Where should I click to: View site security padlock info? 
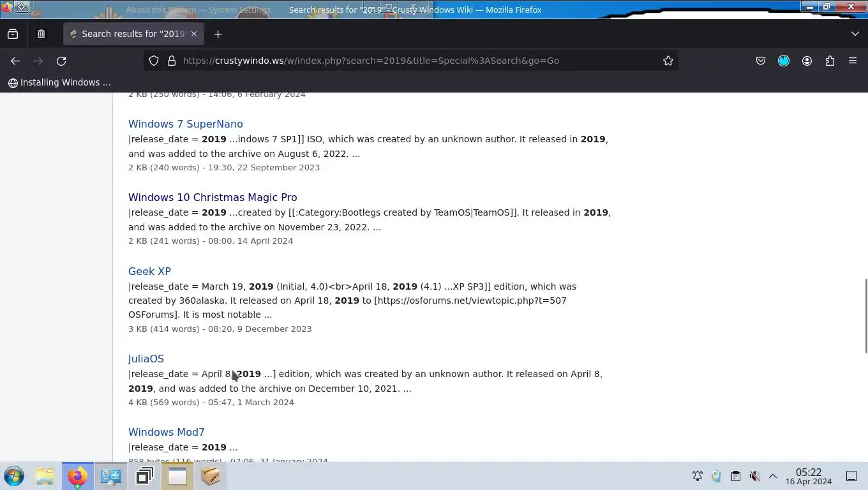click(171, 61)
